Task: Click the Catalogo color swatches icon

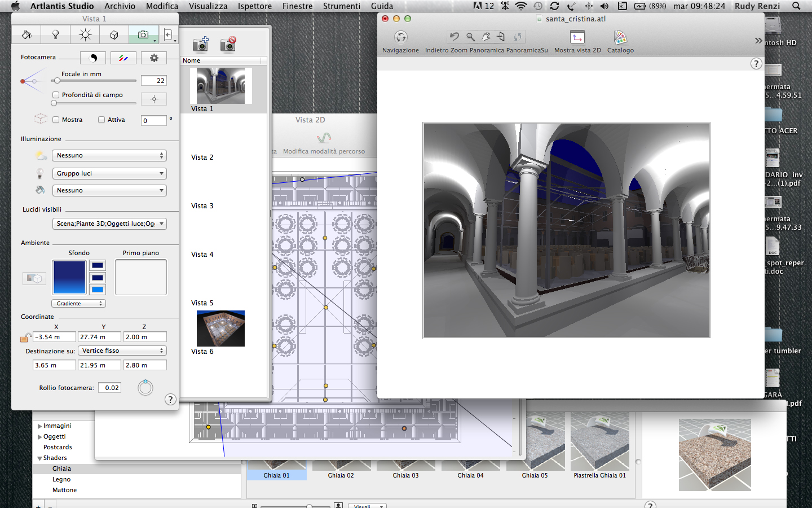Action: [x=620, y=38]
